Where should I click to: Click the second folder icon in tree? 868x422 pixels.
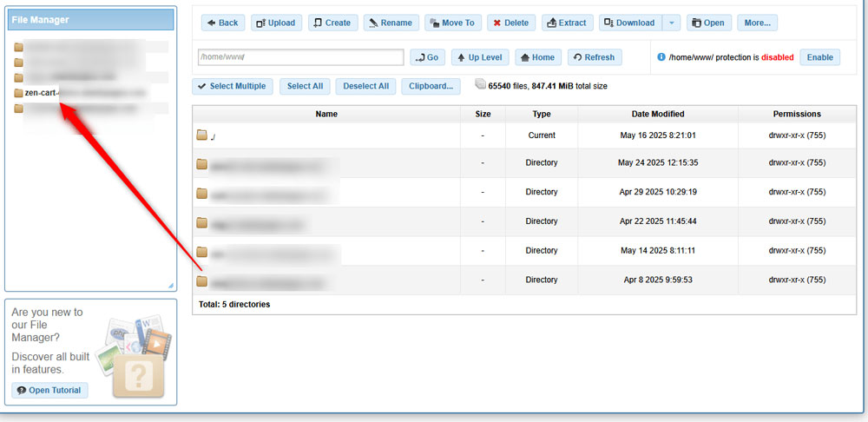[19, 62]
